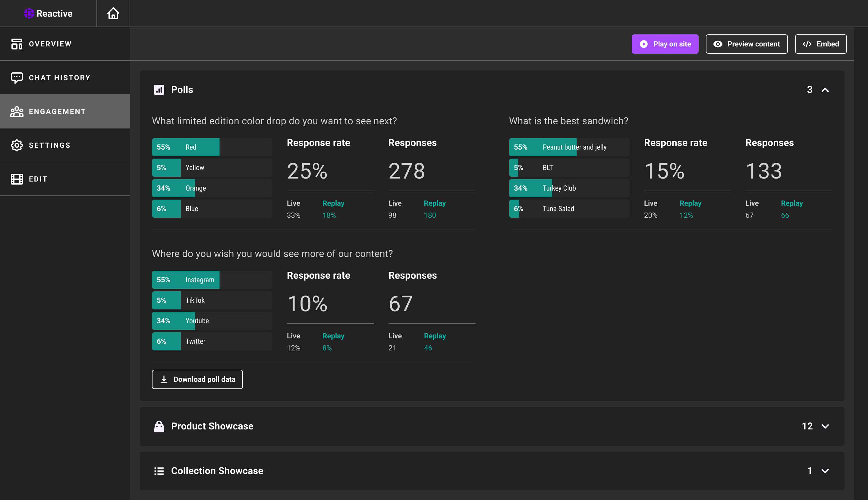Click the Embed code button
The height and width of the screenshot is (500, 868).
[x=820, y=44]
